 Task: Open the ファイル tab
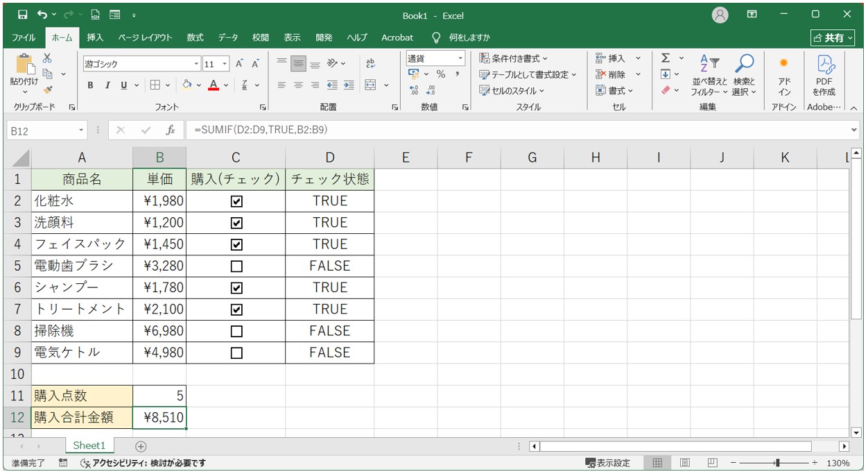pos(24,37)
